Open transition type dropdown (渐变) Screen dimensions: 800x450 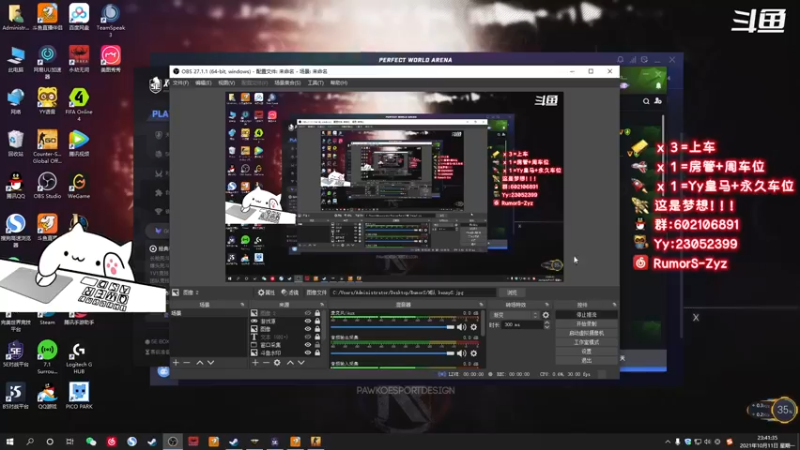pyautogui.click(x=514, y=315)
